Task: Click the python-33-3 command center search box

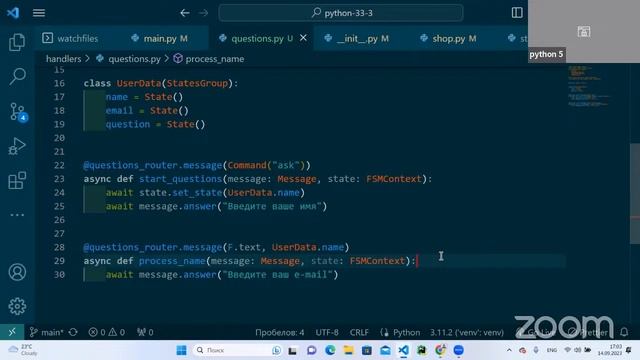Action: pyautogui.click(x=341, y=13)
